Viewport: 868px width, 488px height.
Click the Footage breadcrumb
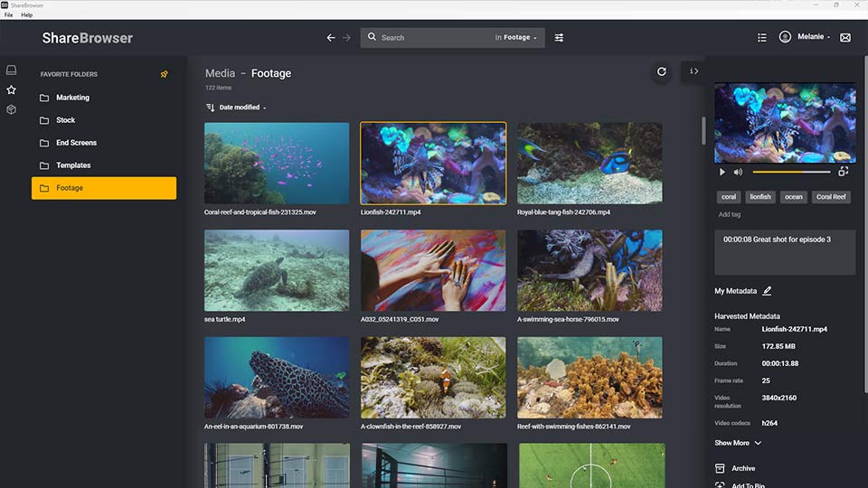click(271, 73)
